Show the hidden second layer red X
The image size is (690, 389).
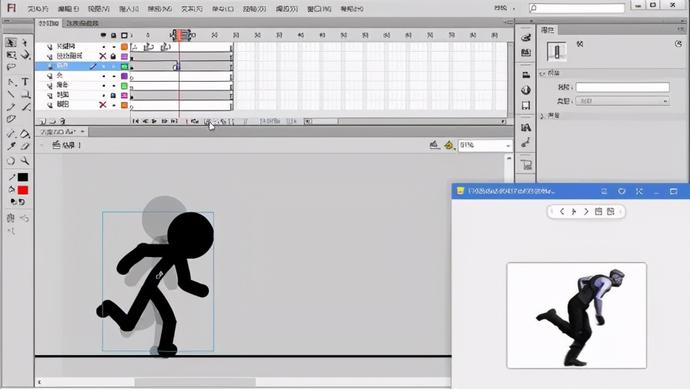(x=103, y=56)
